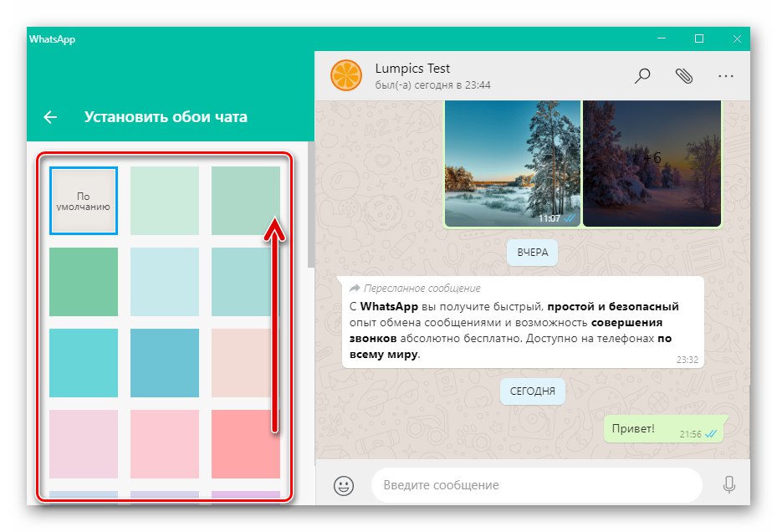
Task: Search within the Lumpics Test chat
Action: [642, 76]
